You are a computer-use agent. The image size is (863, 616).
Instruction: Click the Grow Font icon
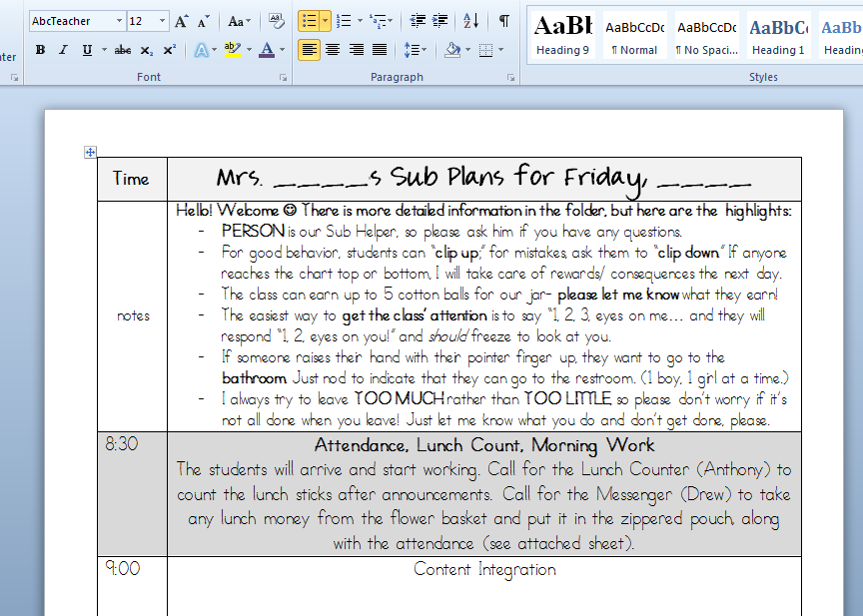click(179, 21)
